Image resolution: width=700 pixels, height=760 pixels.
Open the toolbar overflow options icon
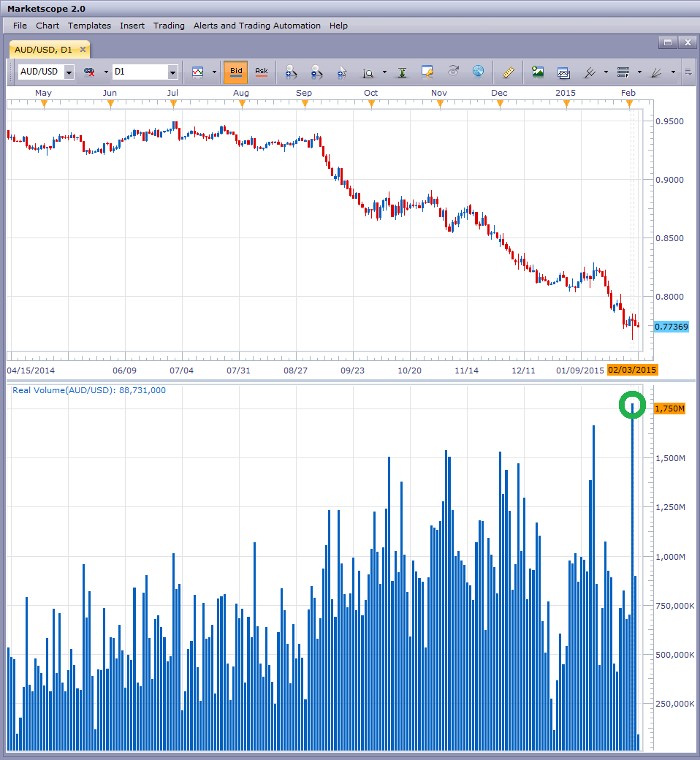(688, 72)
